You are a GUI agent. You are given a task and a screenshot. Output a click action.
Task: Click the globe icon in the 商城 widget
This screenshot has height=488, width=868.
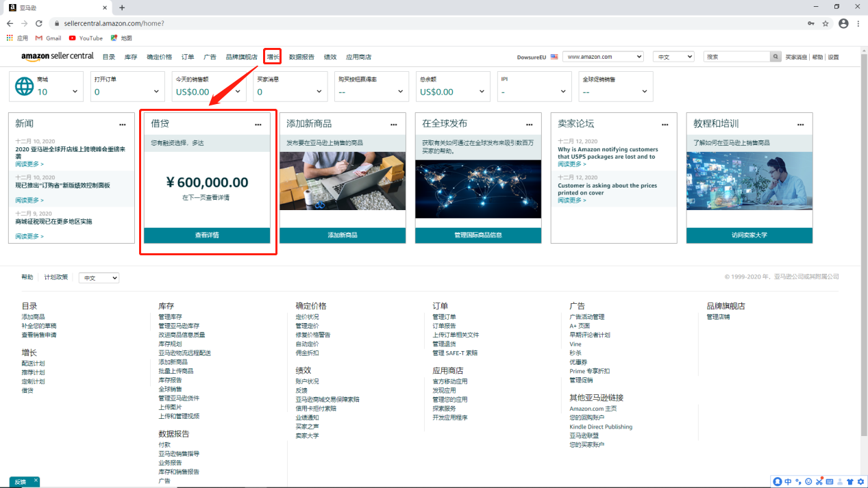click(25, 86)
